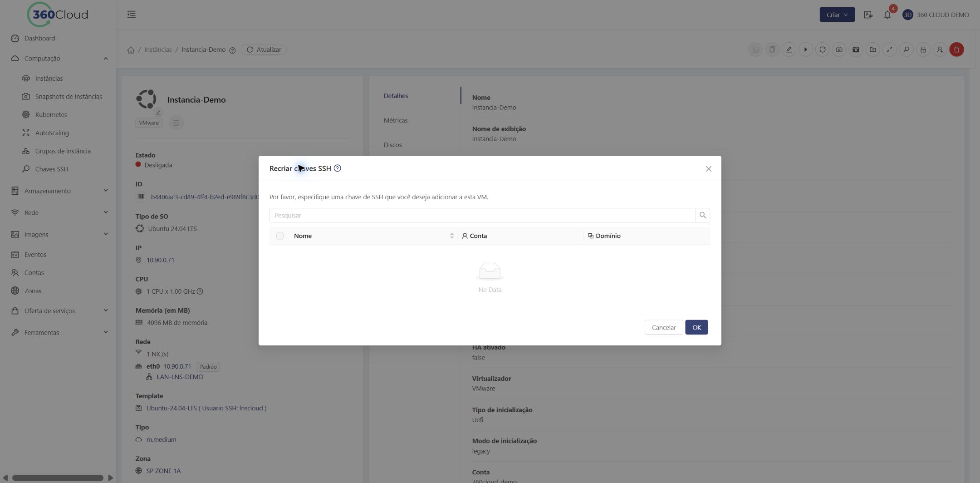Expand the Rede sidebar menu

coord(105,212)
